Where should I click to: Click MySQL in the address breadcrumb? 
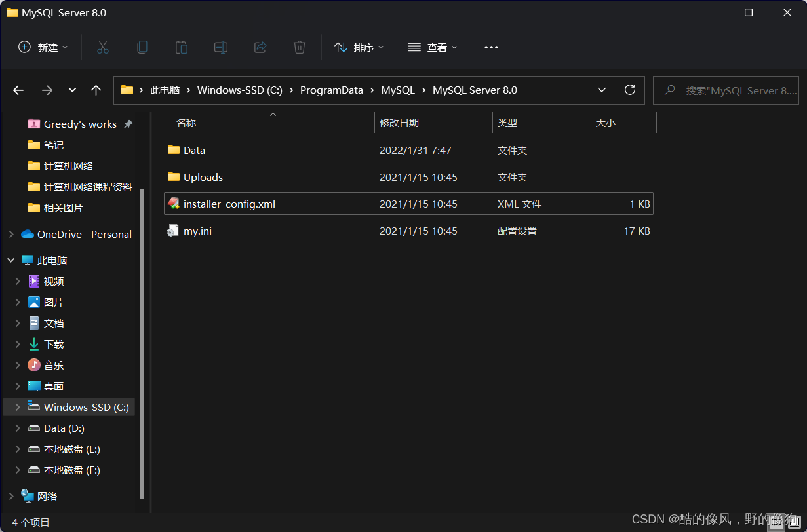tap(398, 90)
